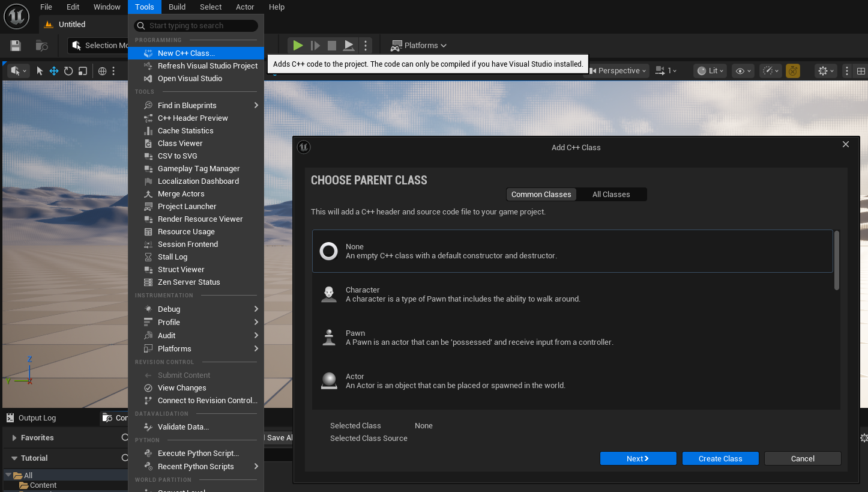Toggle world coordinate space globe icon

coord(103,71)
